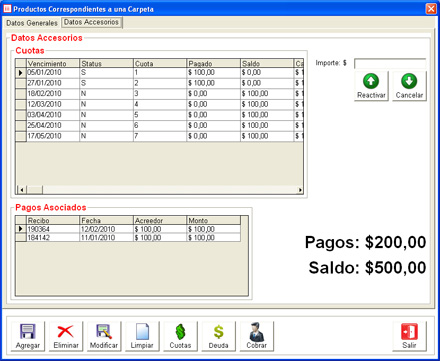
Task: Click the Fecha column header
Action: (106, 220)
